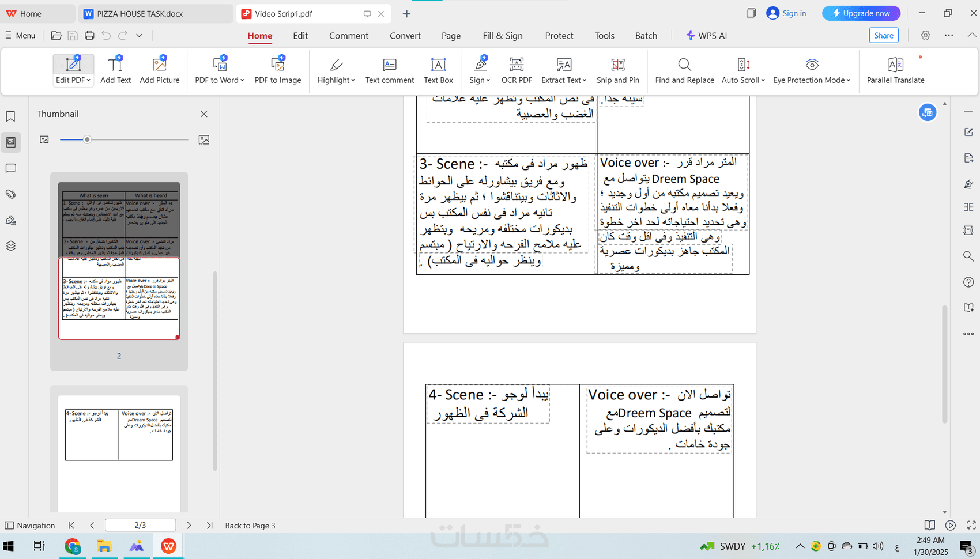Open WPS AI

(707, 36)
